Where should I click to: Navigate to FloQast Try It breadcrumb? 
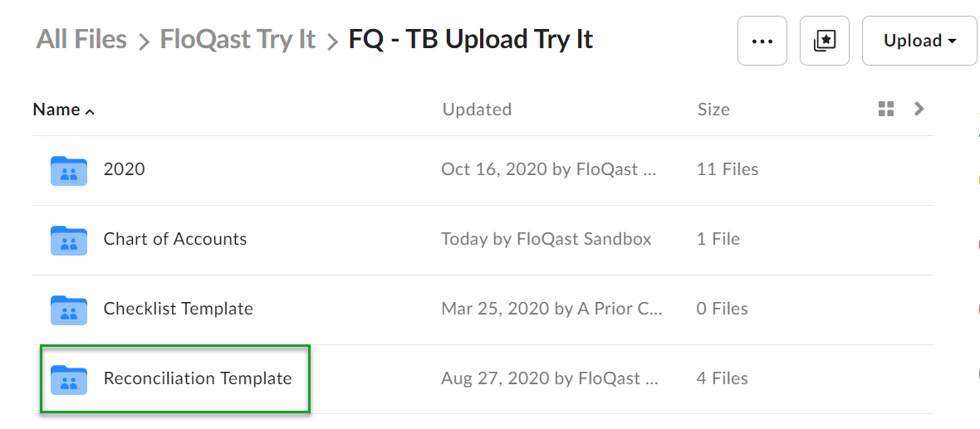[x=238, y=39]
